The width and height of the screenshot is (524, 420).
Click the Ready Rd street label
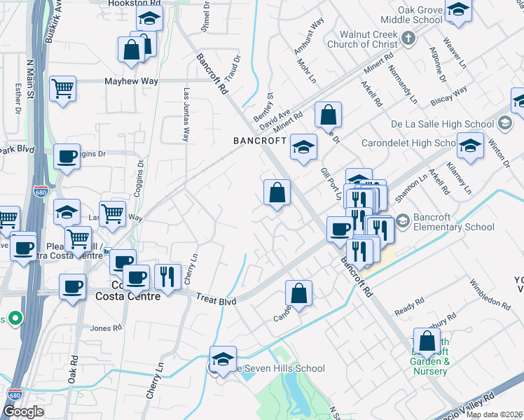(x=409, y=307)
